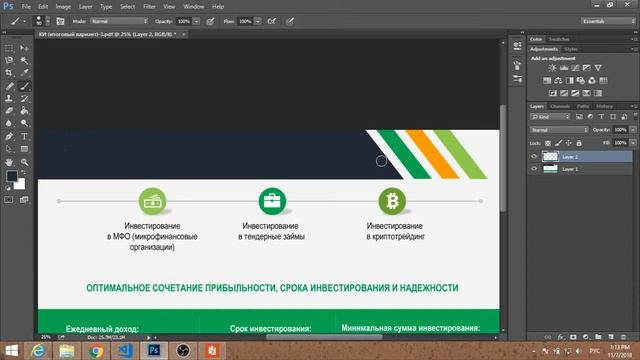Open the Layer menu
Viewport: 640px width, 360px height.
(x=85, y=7)
